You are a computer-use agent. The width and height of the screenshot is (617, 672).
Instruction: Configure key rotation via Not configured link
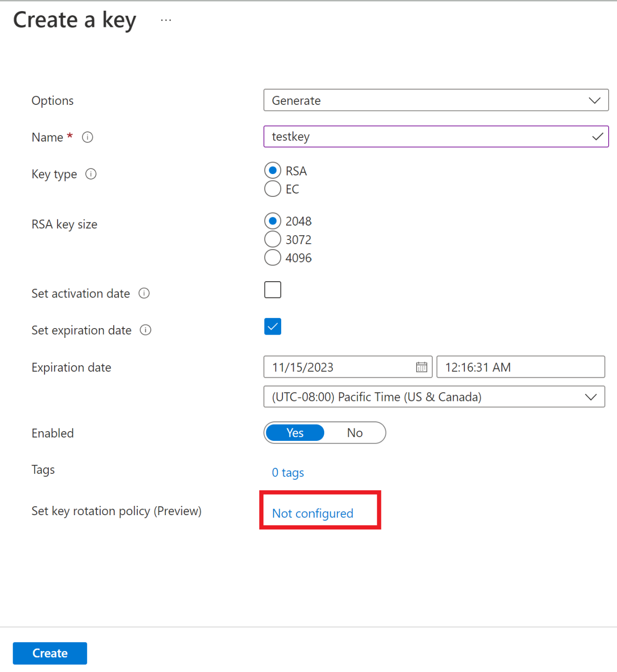pos(313,513)
